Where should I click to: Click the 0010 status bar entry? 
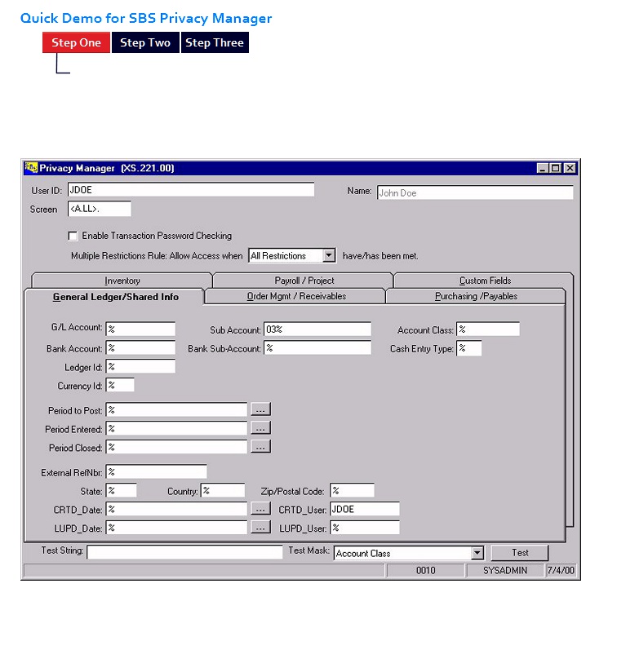(425, 570)
